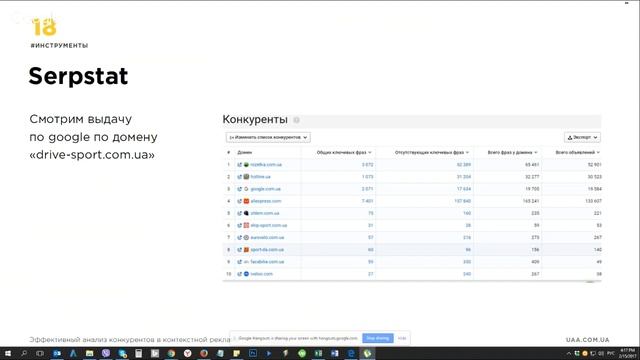The width and height of the screenshot is (640, 360).
Task: Open the purple Viber icon in taskbar
Action: tap(106, 353)
